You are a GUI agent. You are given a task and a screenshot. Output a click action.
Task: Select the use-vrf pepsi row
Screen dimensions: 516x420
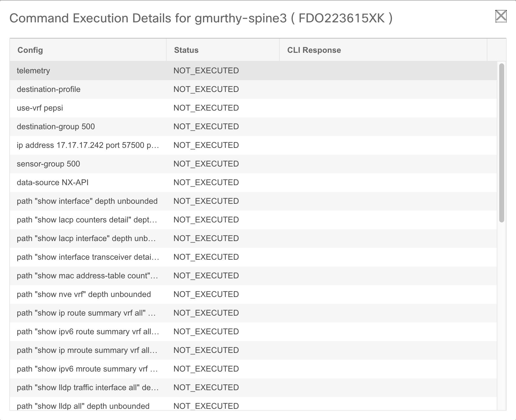40,108
